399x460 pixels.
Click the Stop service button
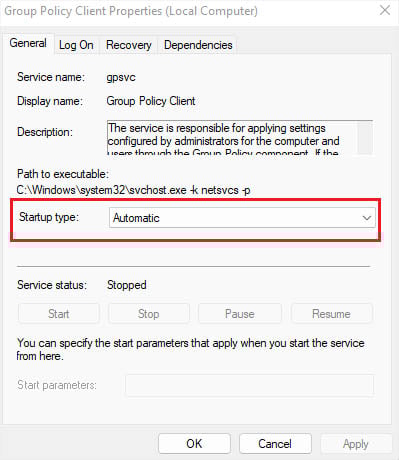click(x=149, y=314)
